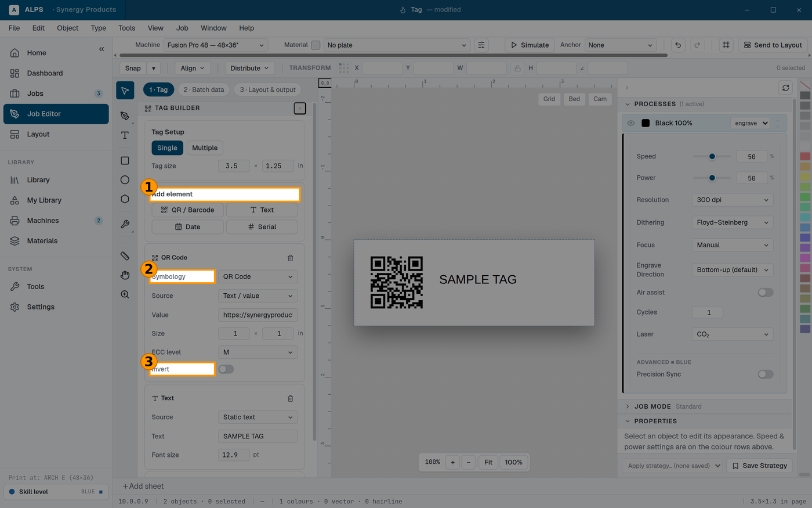The height and width of the screenshot is (508, 812).
Task: Open the Symbology QR Code dropdown
Action: 258,277
